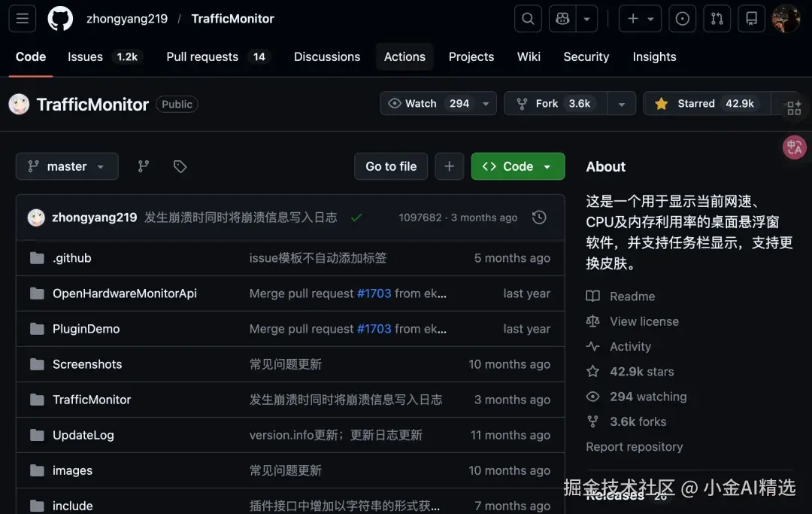Open zhongyang219 commit author name link
The width and height of the screenshot is (812, 514).
tap(94, 217)
